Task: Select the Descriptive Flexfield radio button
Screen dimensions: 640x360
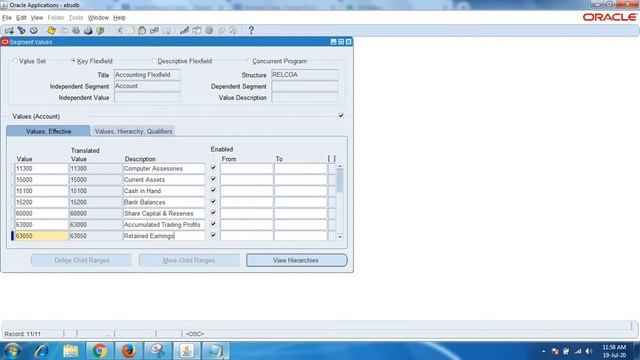Action: point(154,61)
